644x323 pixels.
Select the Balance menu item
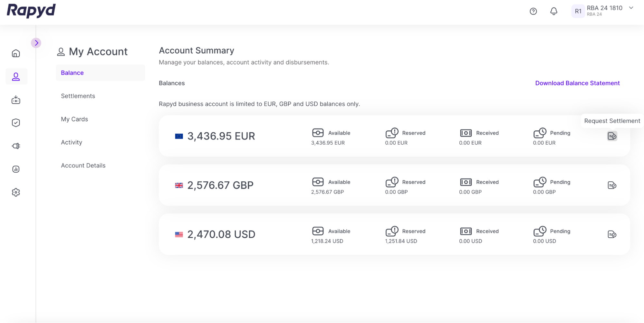pos(72,73)
